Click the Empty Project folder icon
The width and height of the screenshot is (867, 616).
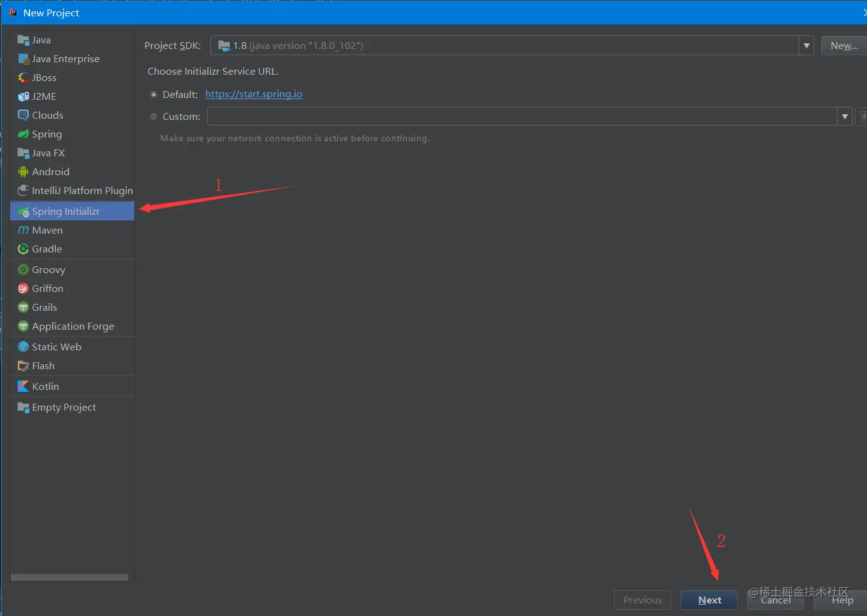pos(23,408)
